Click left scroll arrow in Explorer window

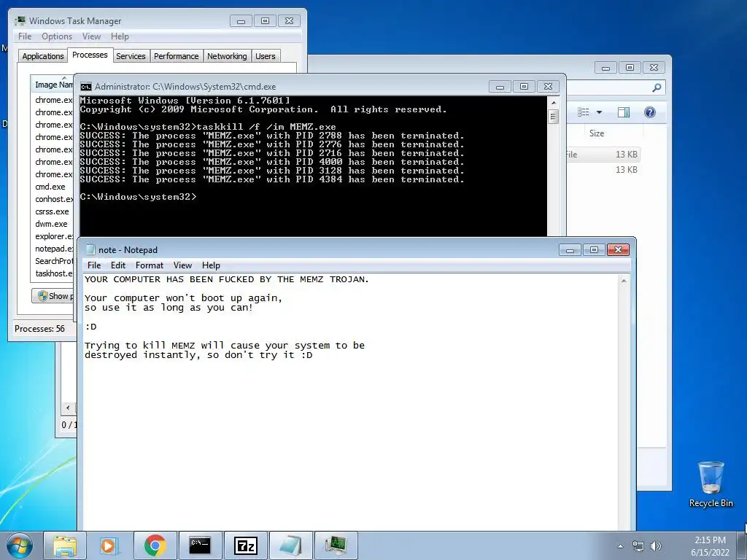[x=68, y=408]
